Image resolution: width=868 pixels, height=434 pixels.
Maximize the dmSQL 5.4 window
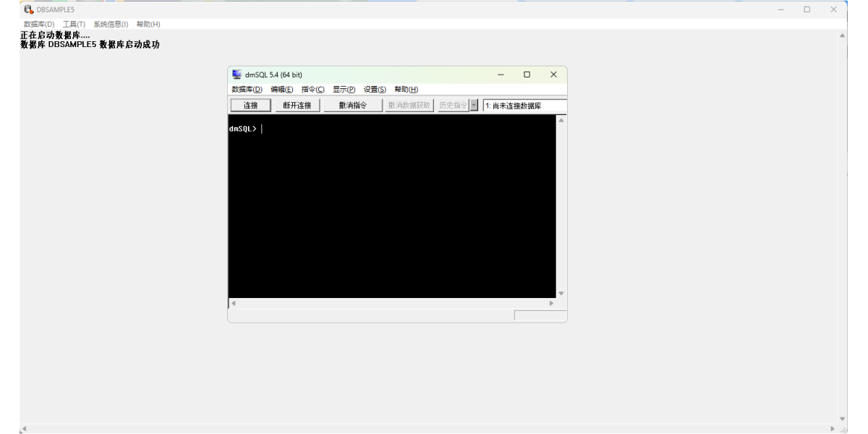click(527, 75)
